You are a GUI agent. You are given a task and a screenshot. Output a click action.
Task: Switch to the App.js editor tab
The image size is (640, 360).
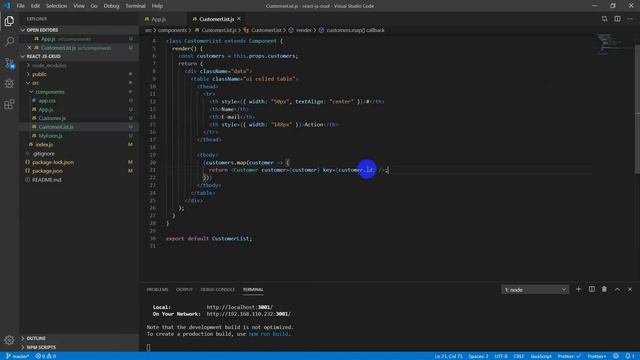pos(158,19)
